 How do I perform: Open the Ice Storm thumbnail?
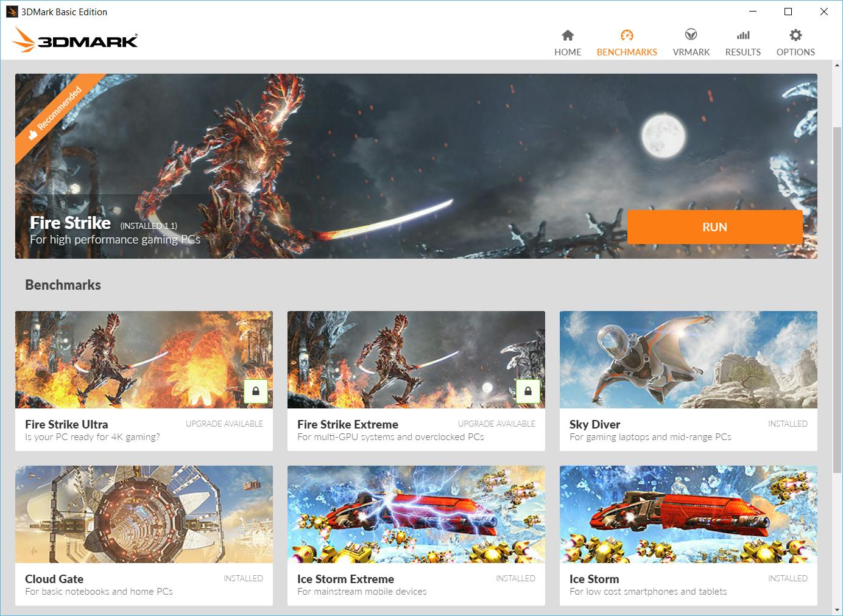click(x=688, y=514)
